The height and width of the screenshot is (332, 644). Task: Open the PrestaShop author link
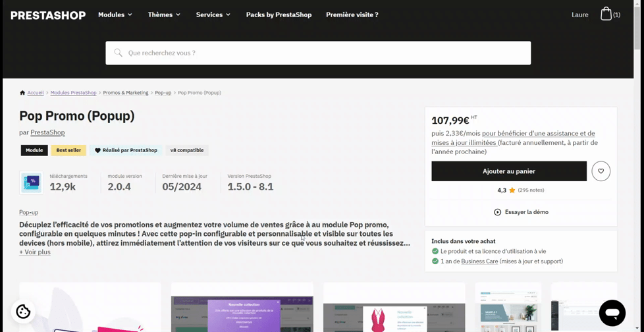47,132
